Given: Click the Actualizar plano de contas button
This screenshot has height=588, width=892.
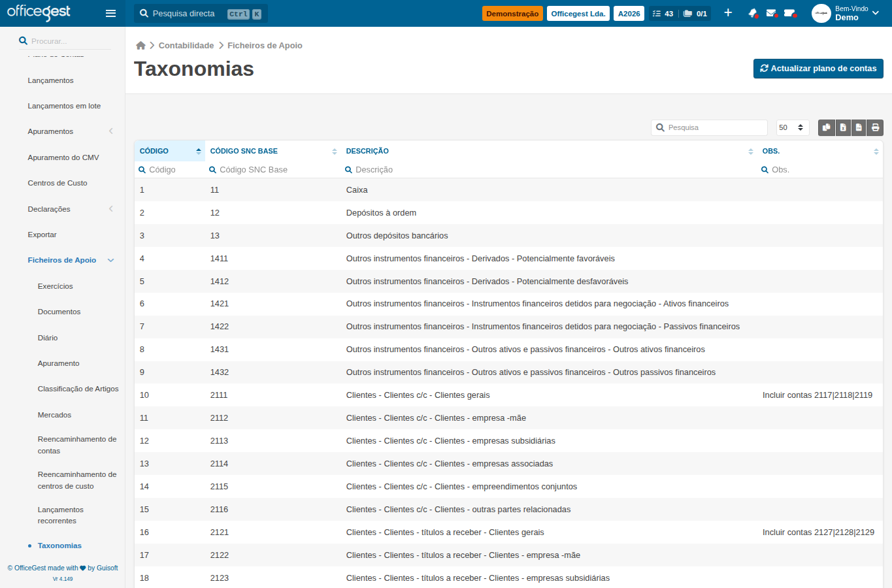Looking at the screenshot, I should (x=818, y=69).
